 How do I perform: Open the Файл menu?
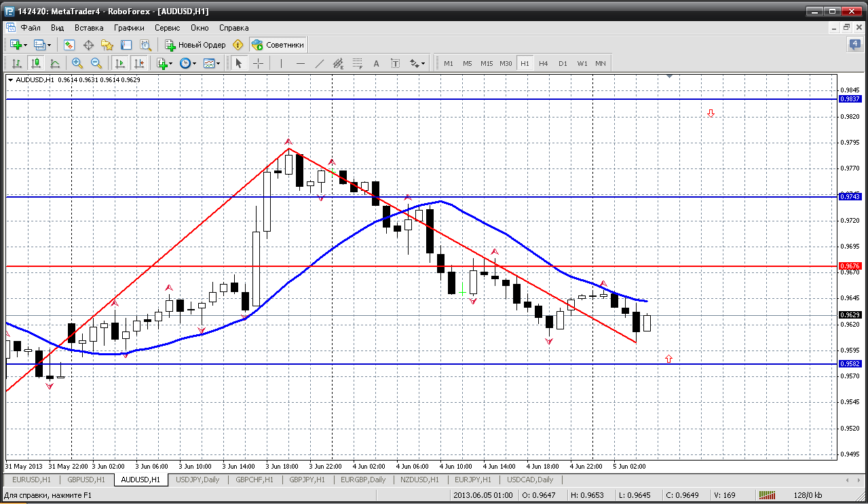31,28
